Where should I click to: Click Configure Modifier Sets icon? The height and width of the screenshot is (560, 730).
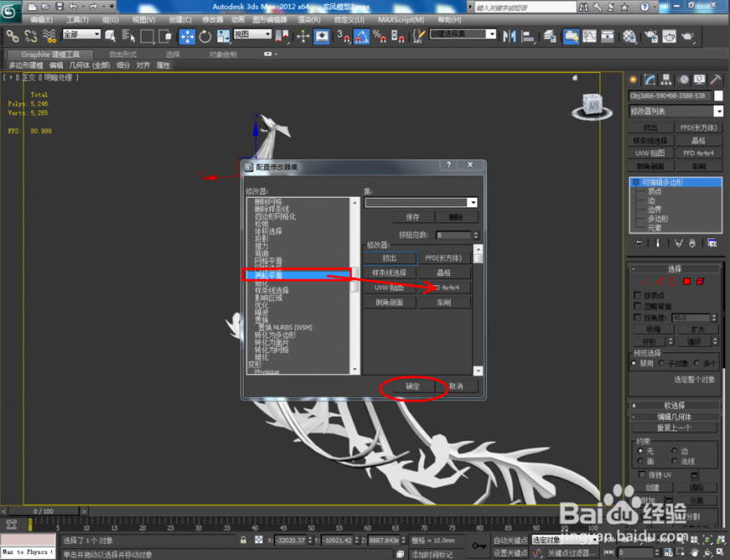712,243
